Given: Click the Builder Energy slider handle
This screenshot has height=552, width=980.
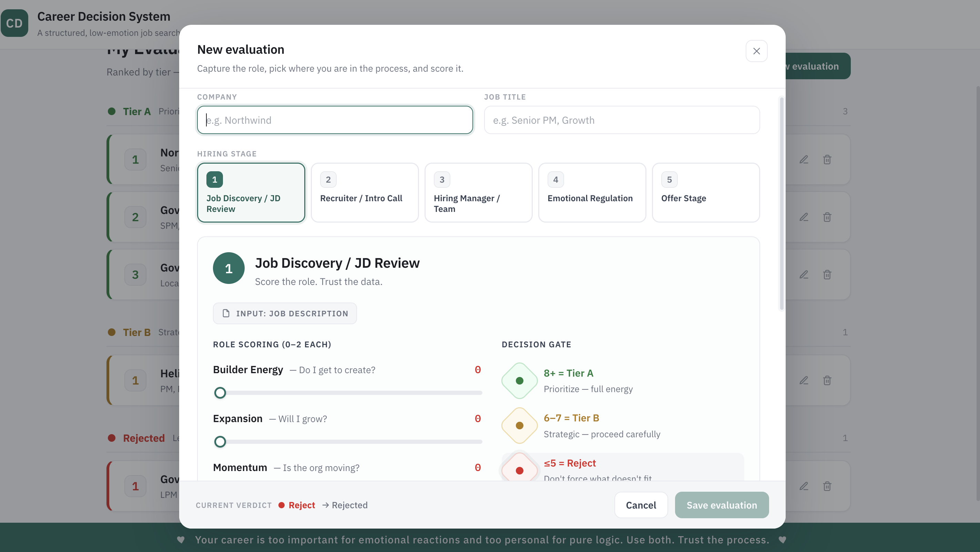Looking at the screenshot, I should click(x=220, y=392).
